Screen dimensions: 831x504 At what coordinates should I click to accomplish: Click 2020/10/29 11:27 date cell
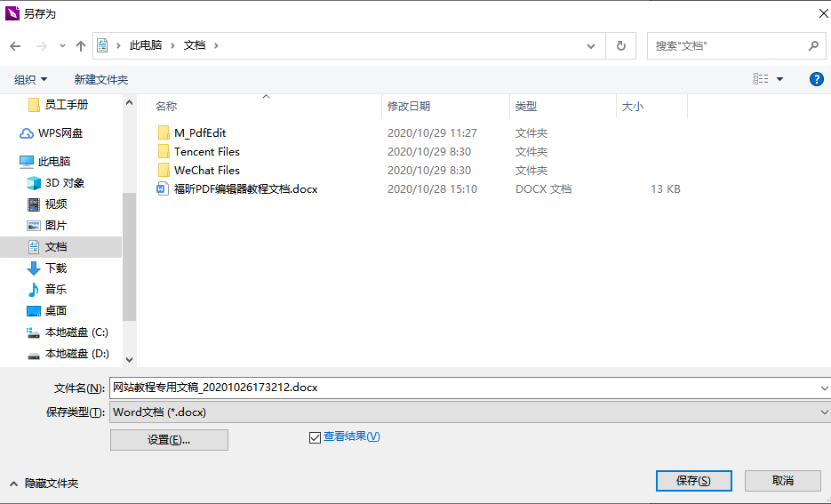point(432,133)
